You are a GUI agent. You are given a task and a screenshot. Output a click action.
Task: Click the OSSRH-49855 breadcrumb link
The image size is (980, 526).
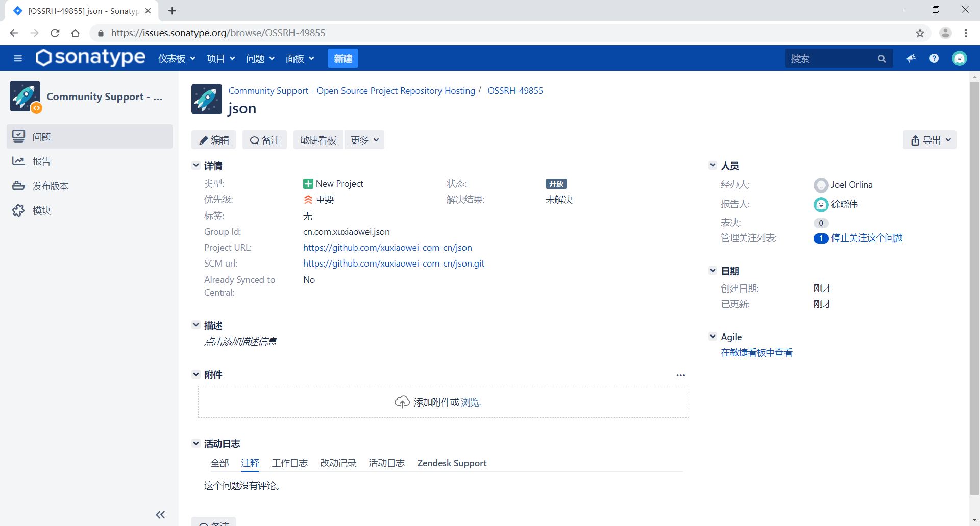point(515,91)
